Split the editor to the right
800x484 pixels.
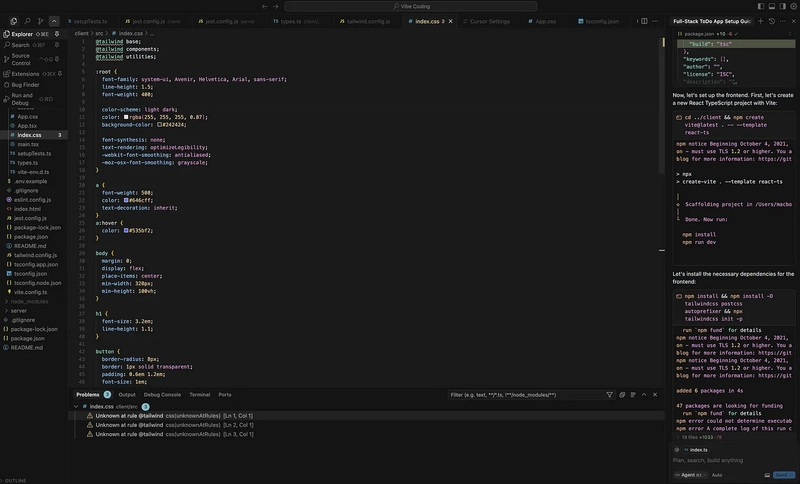coord(644,21)
